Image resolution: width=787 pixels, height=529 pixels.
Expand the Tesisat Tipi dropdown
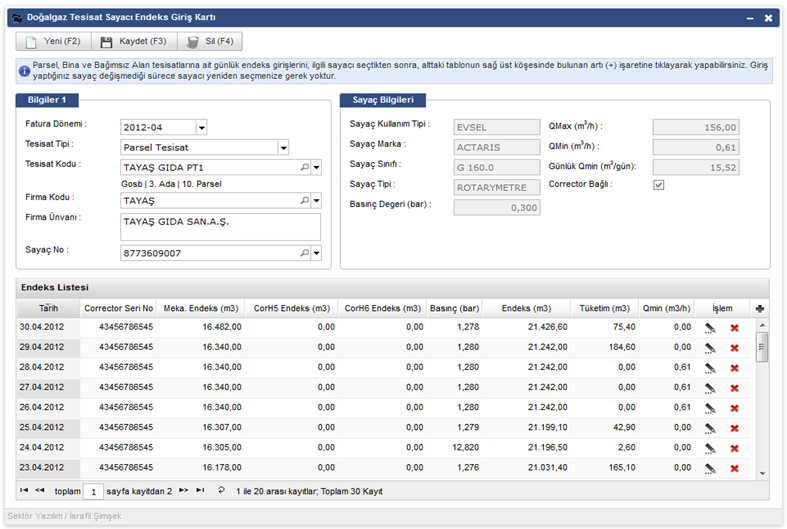(284, 148)
